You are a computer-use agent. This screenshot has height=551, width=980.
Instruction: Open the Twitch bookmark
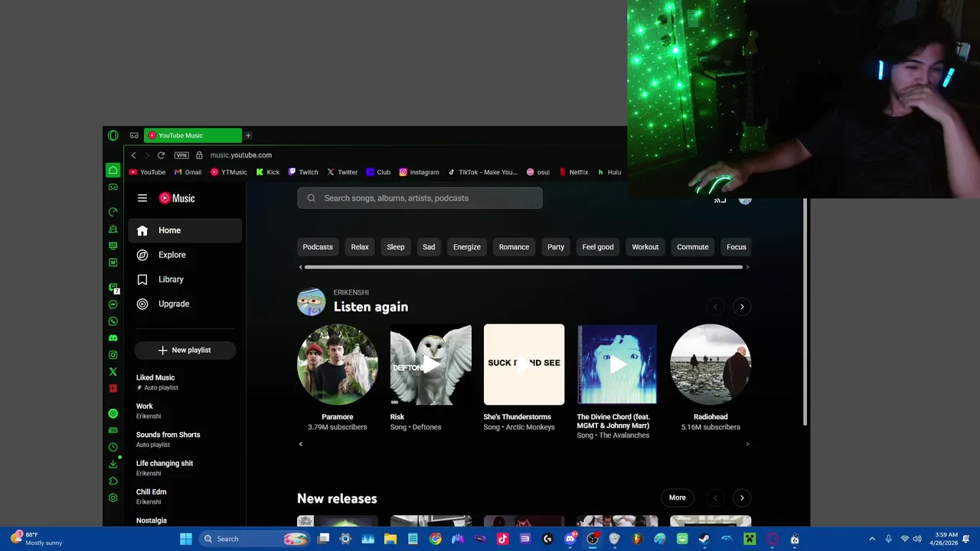tap(303, 172)
